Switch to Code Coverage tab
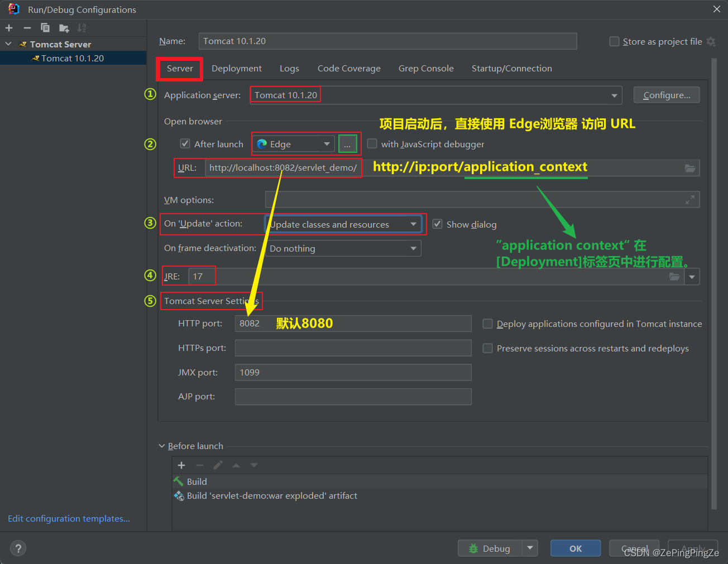Screen dimensions: 728x564 click(349, 68)
